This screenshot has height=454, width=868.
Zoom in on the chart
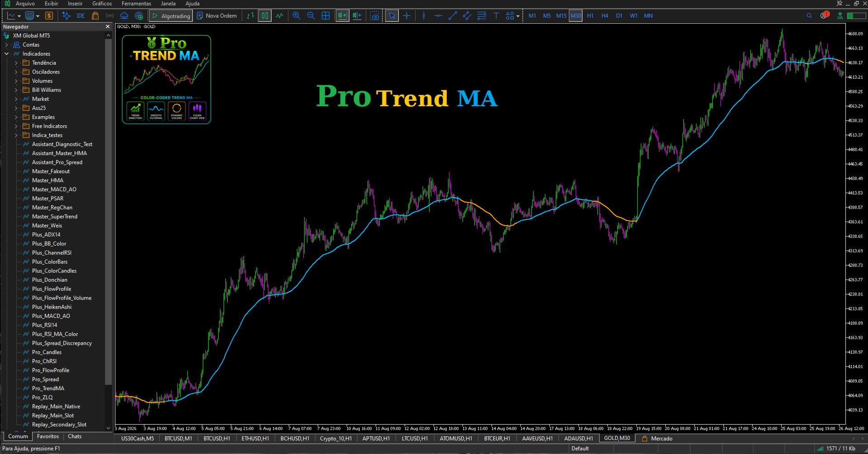coord(296,16)
